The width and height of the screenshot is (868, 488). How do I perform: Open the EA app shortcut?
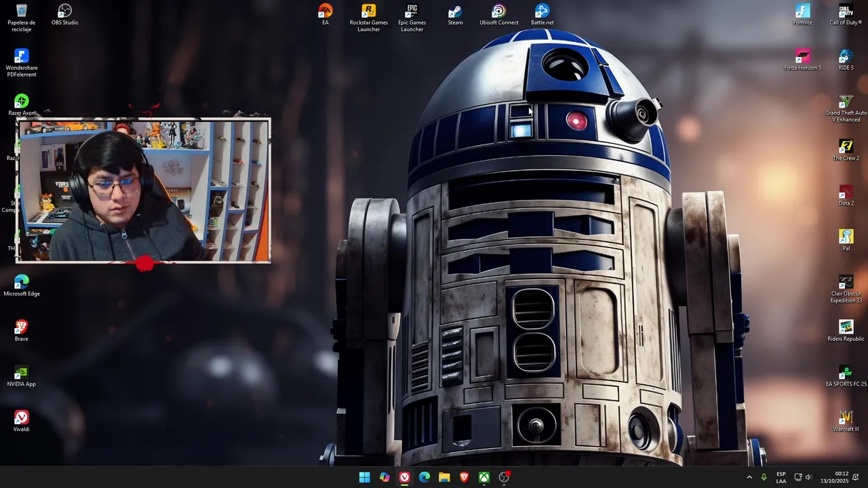(x=325, y=15)
